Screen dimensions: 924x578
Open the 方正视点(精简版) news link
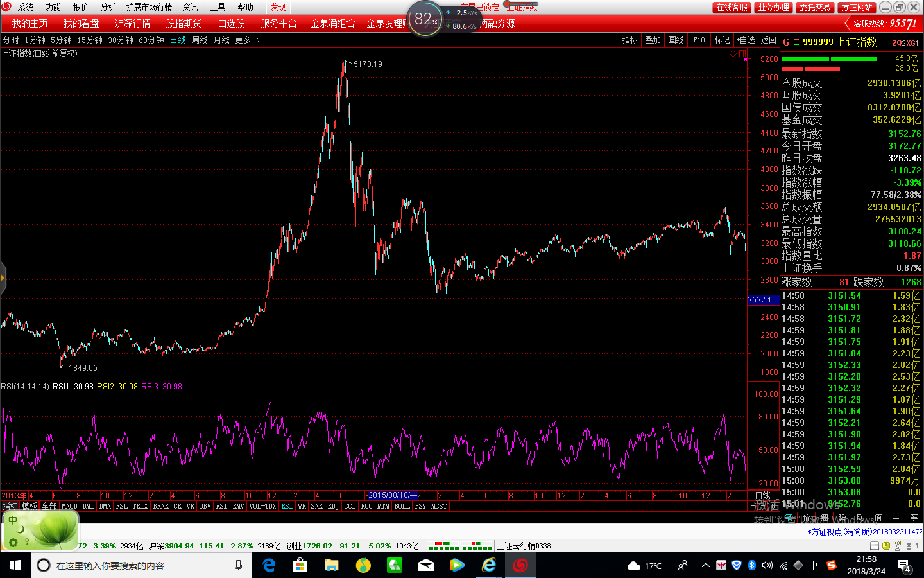click(x=864, y=532)
